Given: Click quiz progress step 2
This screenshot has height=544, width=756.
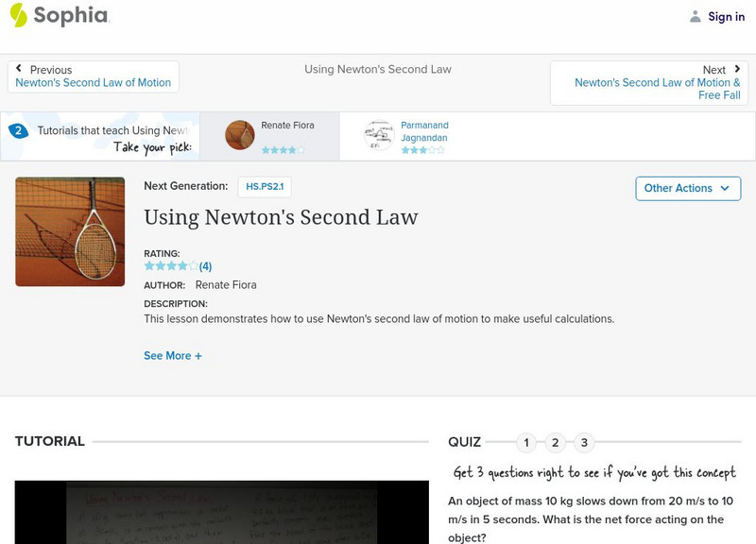Looking at the screenshot, I should coord(554,440).
